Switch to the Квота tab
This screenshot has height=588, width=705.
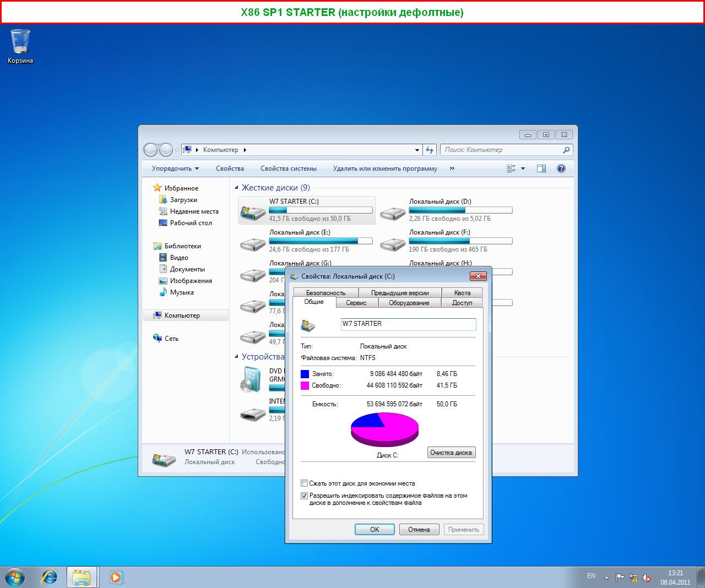pyautogui.click(x=462, y=293)
